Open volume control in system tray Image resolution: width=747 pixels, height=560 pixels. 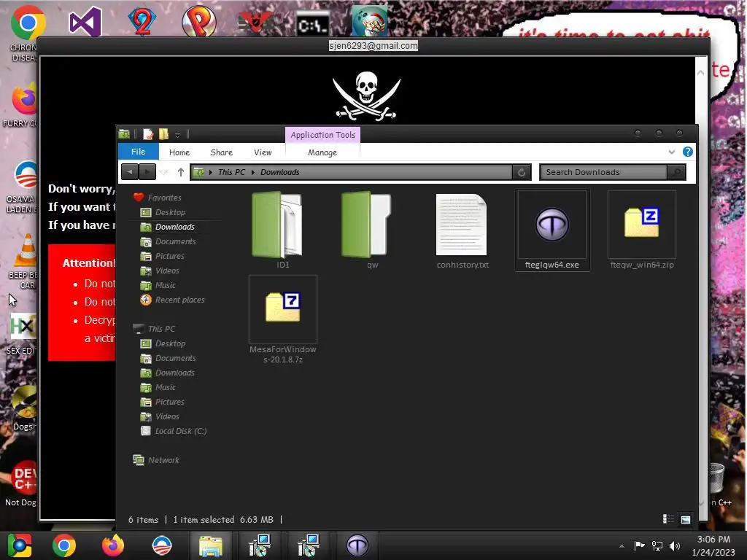[675, 545]
